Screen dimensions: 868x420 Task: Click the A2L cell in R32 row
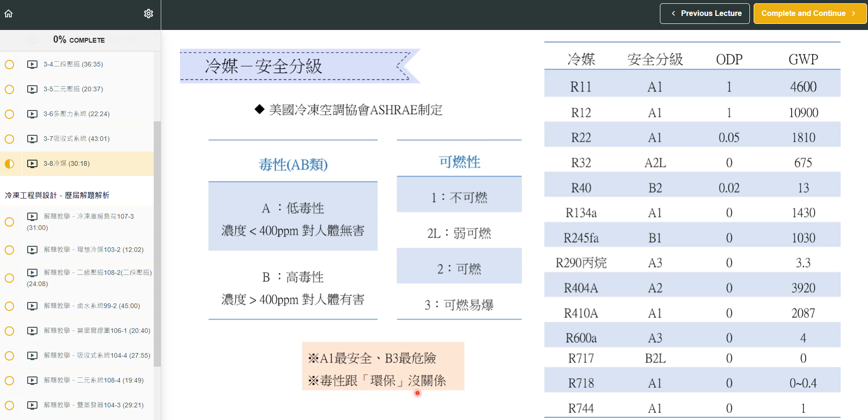pyautogui.click(x=655, y=162)
